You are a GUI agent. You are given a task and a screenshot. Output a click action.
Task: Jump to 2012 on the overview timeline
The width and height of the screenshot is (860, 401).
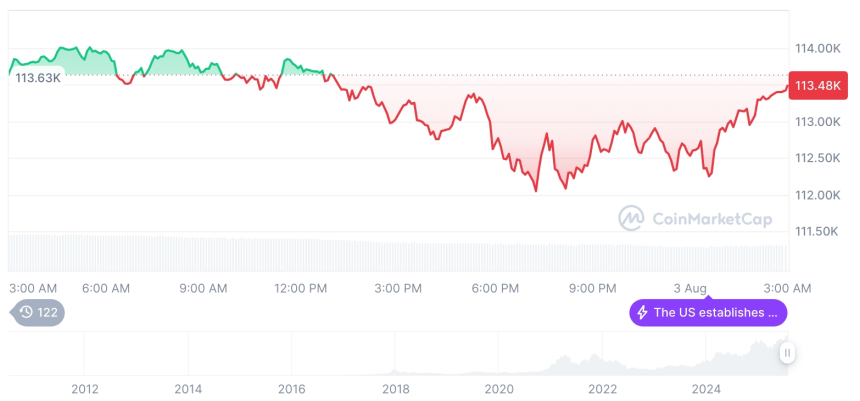click(x=84, y=388)
